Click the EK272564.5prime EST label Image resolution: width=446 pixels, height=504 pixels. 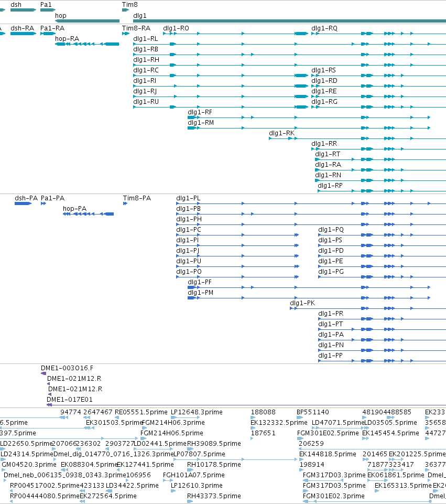point(108,496)
